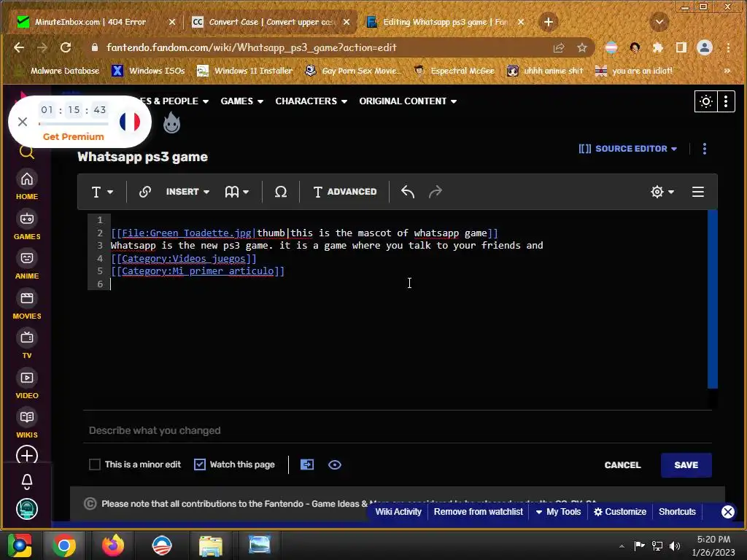Expand the text style T dropdown

click(x=102, y=192)
